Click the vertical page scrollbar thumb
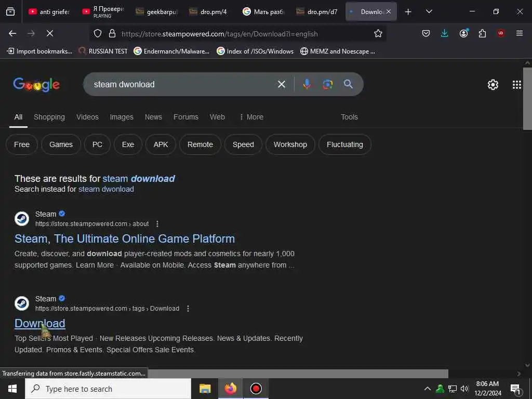The height and width of the screenshot is (399, 532). click(x=527, y=99)
